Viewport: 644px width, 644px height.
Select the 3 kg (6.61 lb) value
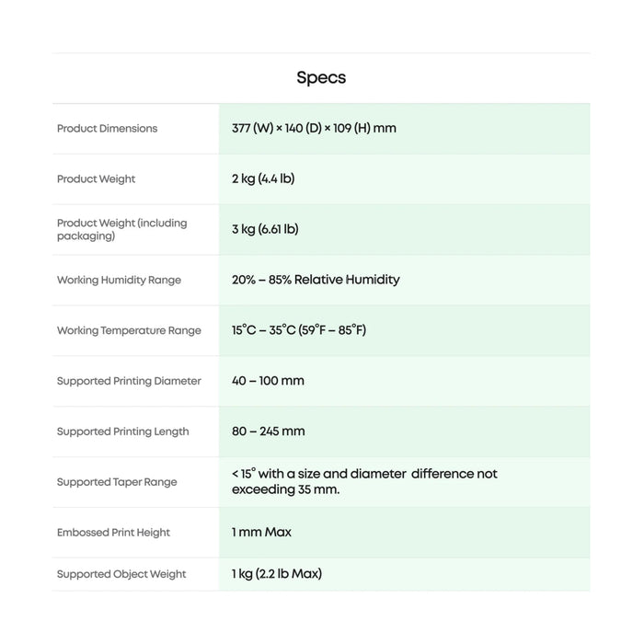click(265, 229)
